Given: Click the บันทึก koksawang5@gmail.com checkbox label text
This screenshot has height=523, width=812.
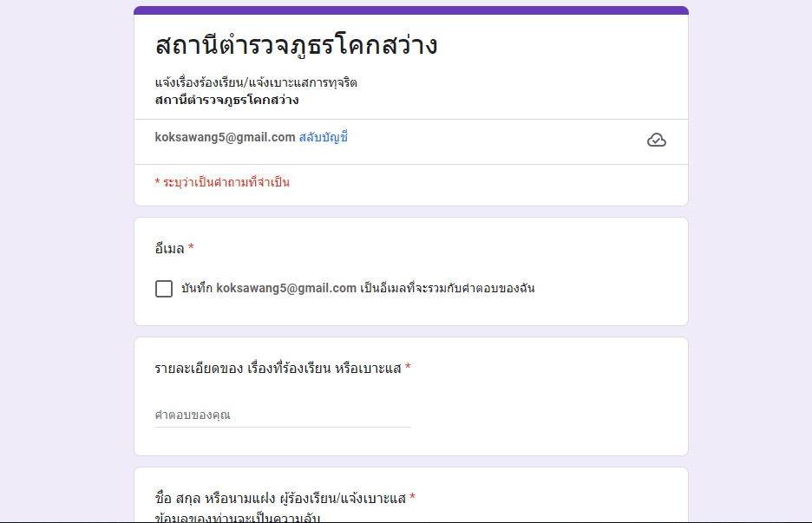Looking at the screenshot, I should point(269,289).
